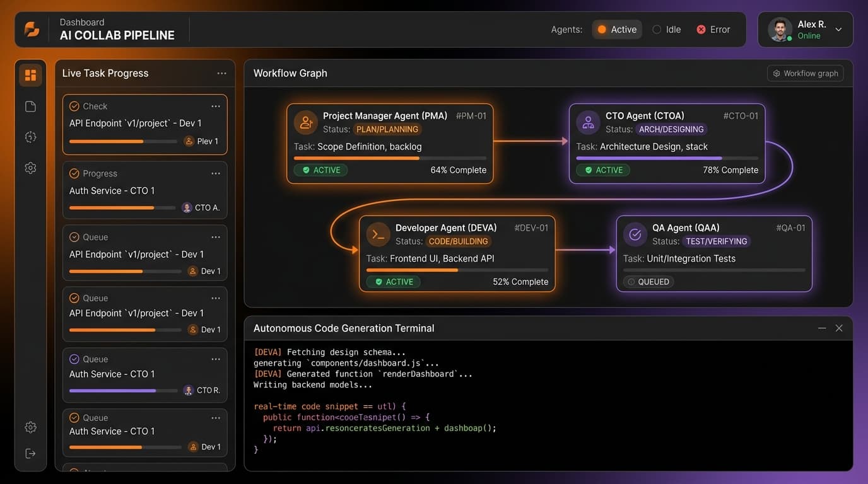Open options menu on the Progress task card
Image resolution: width=868 pixels, height=484 pixels.
point(216,173)
